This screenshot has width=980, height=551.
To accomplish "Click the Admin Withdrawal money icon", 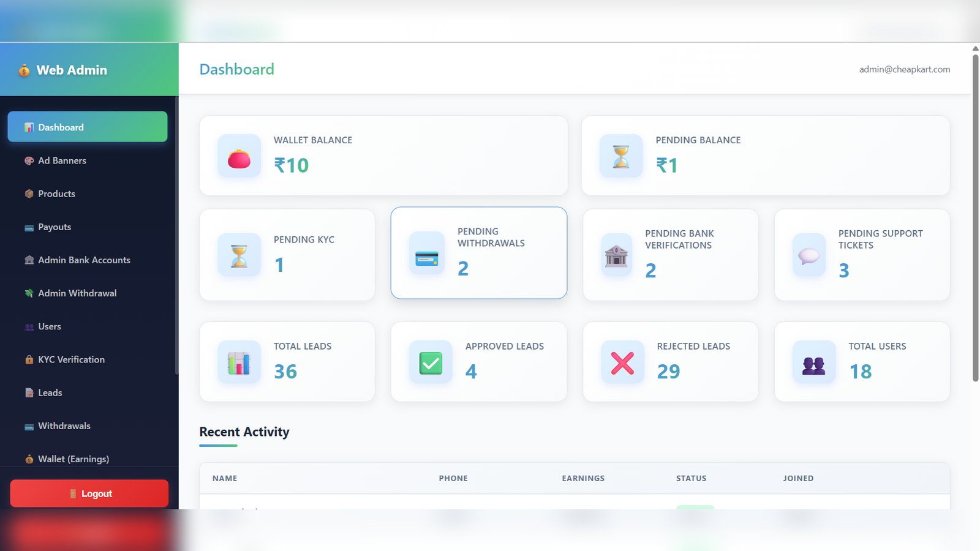I will point(29,293).
